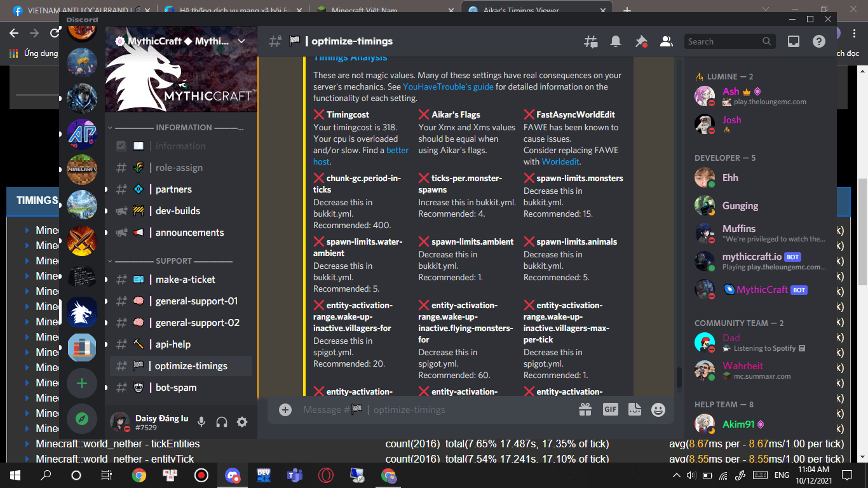Click the message input box

coord(435,410)
